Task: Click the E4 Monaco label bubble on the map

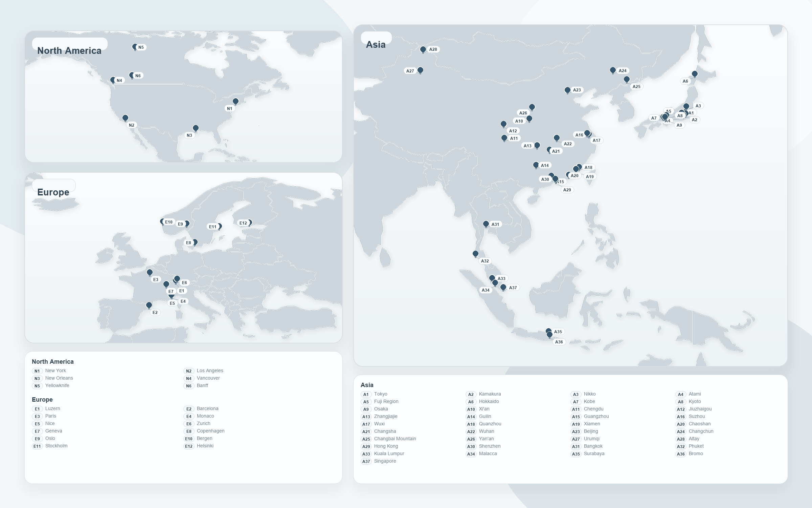Action: 183,301
